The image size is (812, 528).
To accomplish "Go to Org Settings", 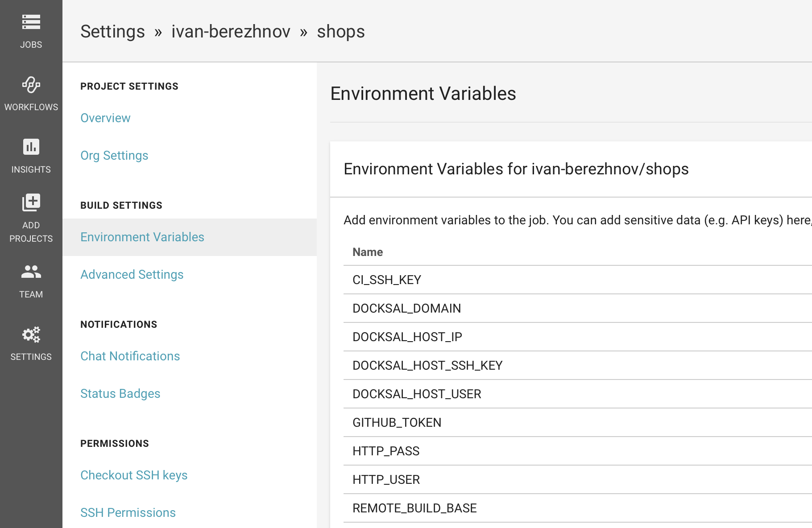I will tap(114, 155).
